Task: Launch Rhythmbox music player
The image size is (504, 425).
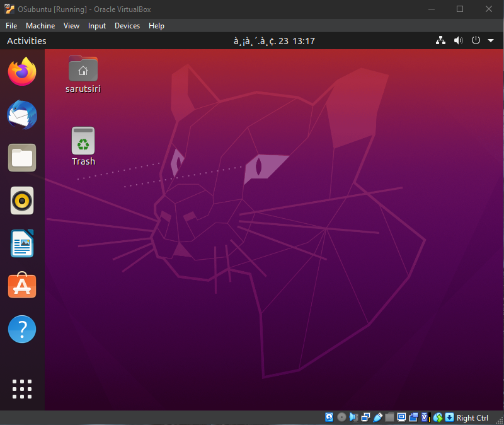Action: [22, 201]
